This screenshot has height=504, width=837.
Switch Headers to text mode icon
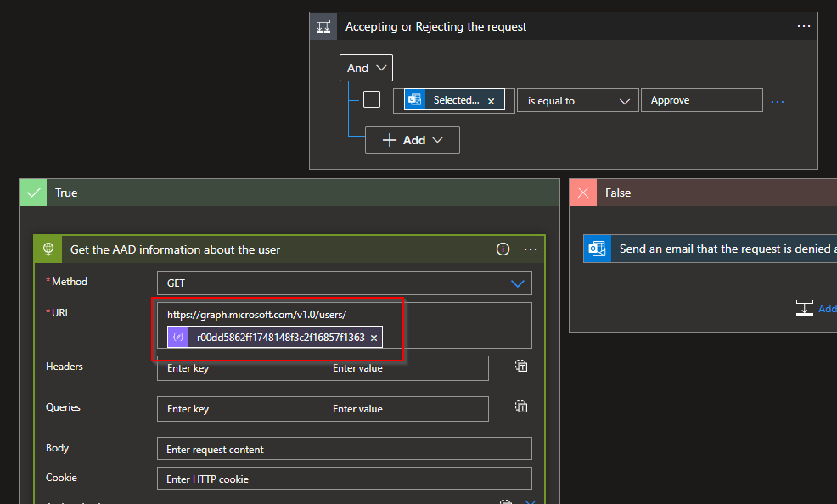[521, 366]
